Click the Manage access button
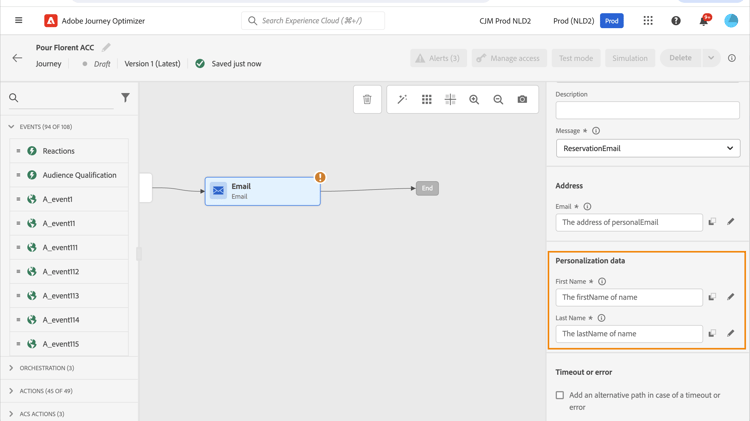Image resolution: width=750 pixels, height=421 pixels. (509, 58)
